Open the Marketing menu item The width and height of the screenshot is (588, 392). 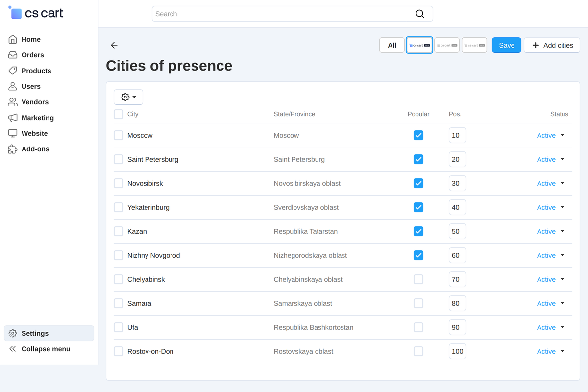(49, 118)
